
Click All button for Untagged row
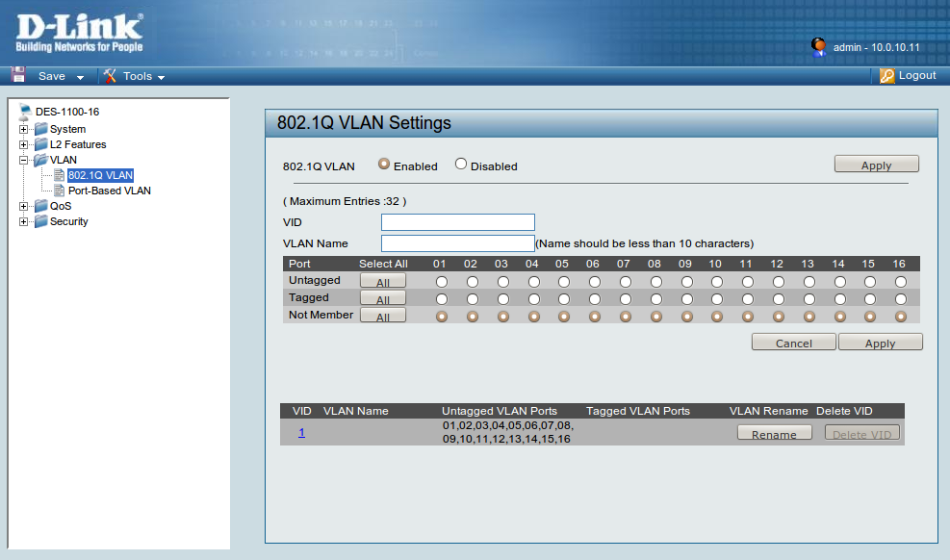tap(383, 281)
